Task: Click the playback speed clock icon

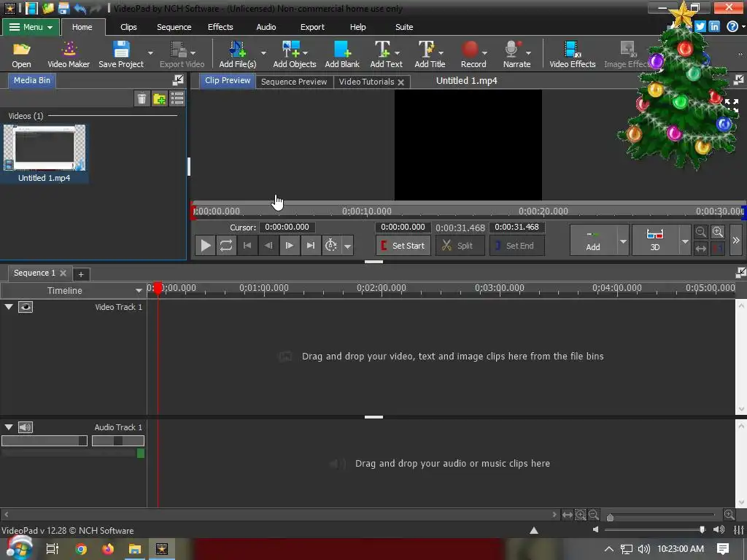Action: click(x=330, y=245)
